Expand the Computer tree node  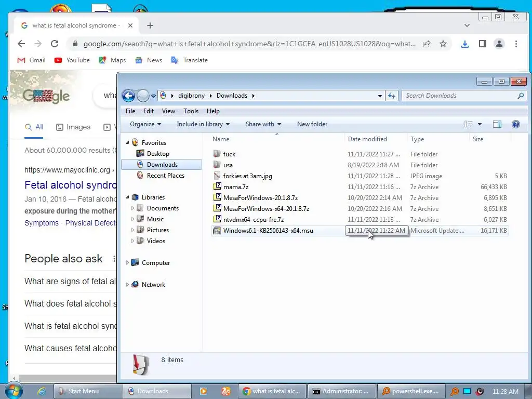127,262
